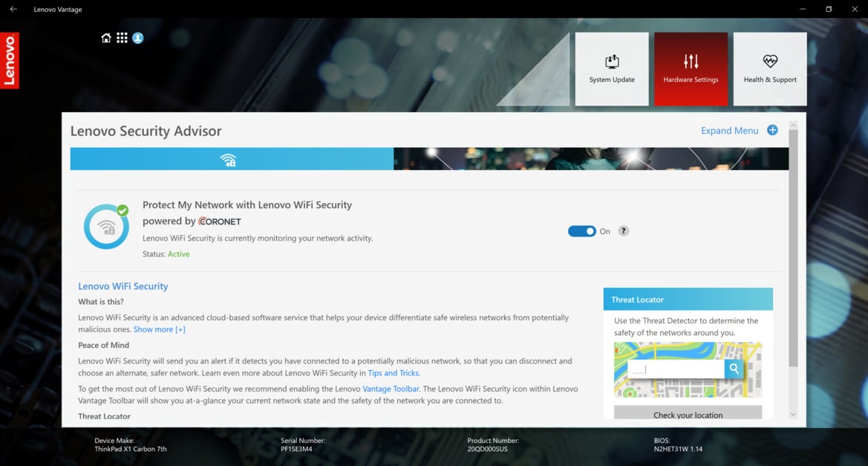Click the BIOS version N2HET31W 1.14
Screen dimensions: 868x466
678,449
